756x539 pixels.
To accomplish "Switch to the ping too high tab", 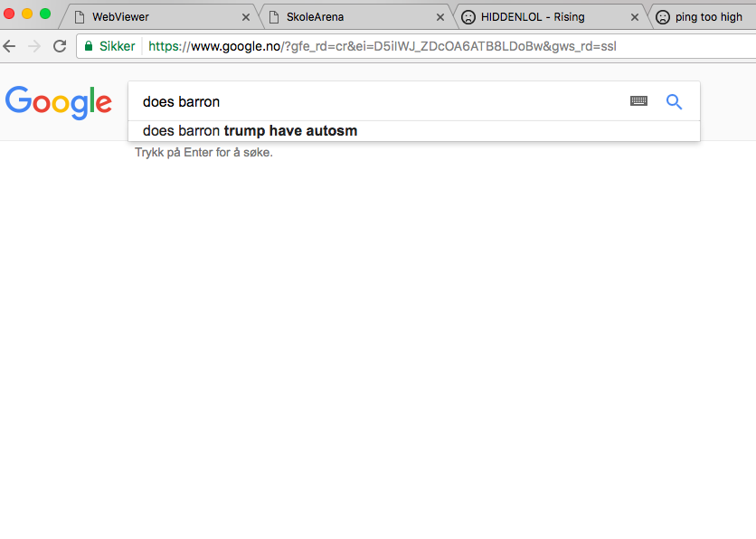I will click(704, 17).
